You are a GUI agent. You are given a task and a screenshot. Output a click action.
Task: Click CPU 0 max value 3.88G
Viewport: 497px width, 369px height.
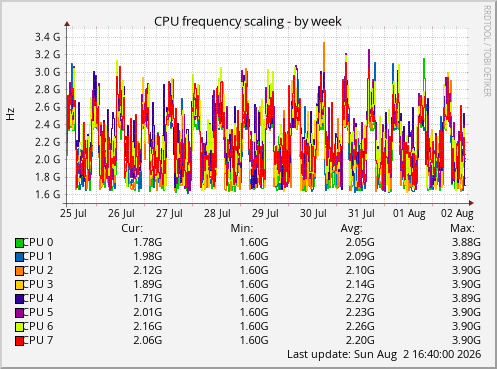coord(466,242)
